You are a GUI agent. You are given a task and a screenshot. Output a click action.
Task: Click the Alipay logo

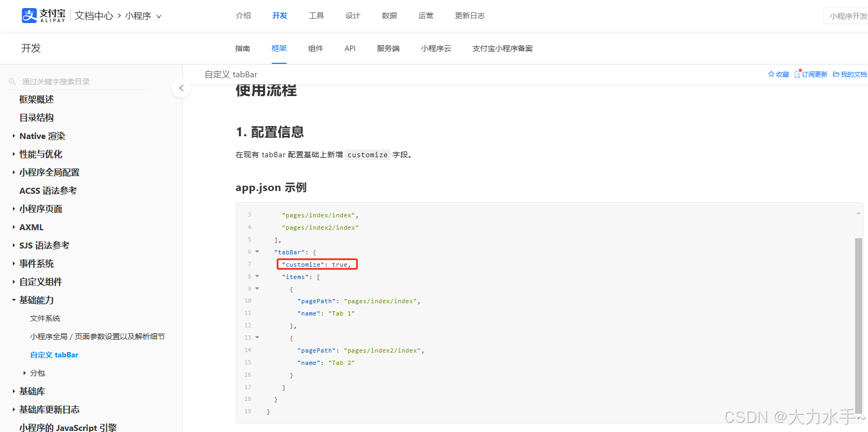coord(43,16)
